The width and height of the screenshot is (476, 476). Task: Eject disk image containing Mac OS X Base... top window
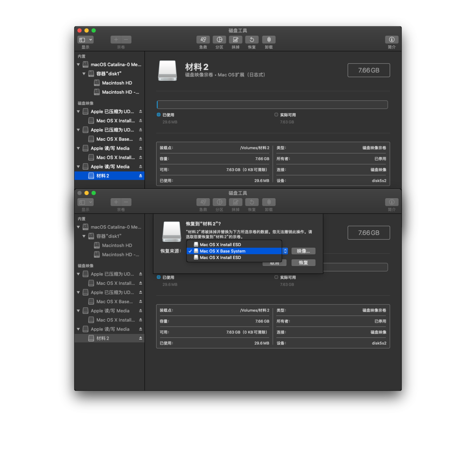[x=141, y=130]
